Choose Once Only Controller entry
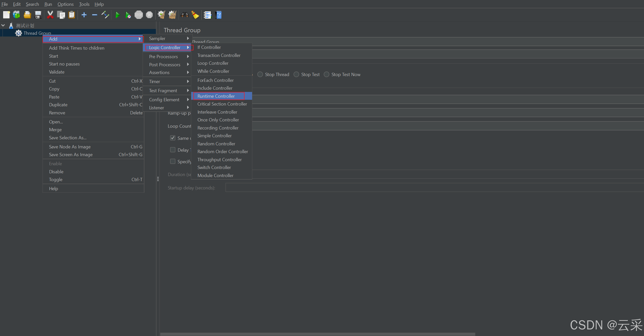This screenshot has width=644, height=336. tap(222, 120)
